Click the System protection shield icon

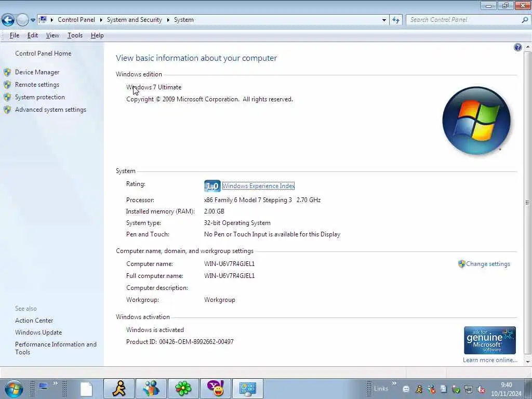(7, 97)
